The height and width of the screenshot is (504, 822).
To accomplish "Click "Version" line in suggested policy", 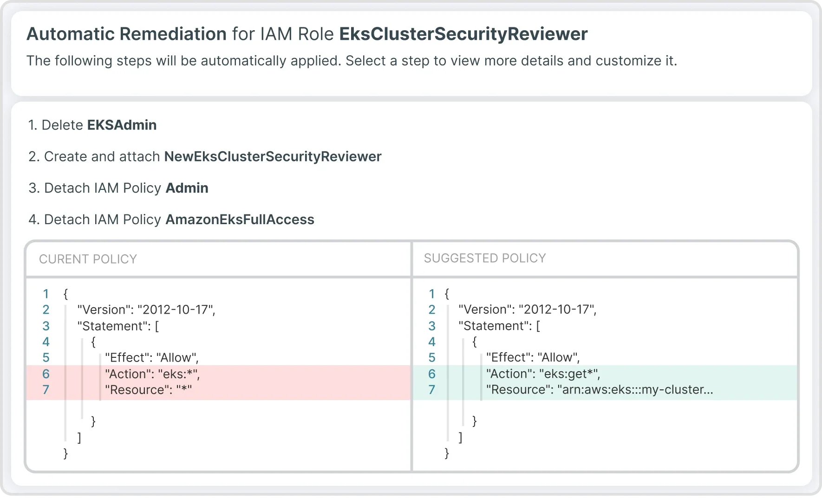I will point(527,310).
